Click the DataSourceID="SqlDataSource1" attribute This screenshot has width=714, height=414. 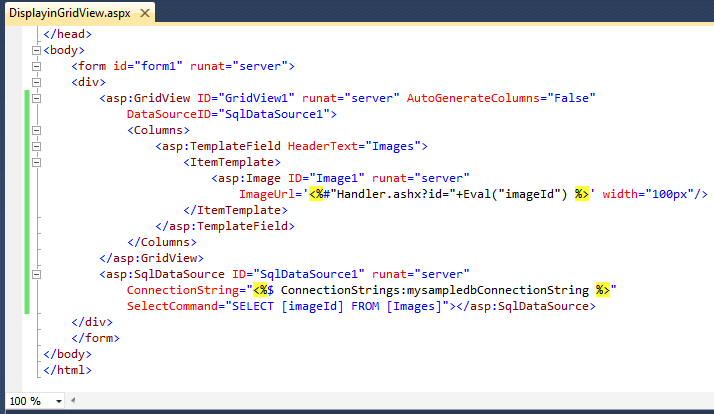[x=228, y=114]
